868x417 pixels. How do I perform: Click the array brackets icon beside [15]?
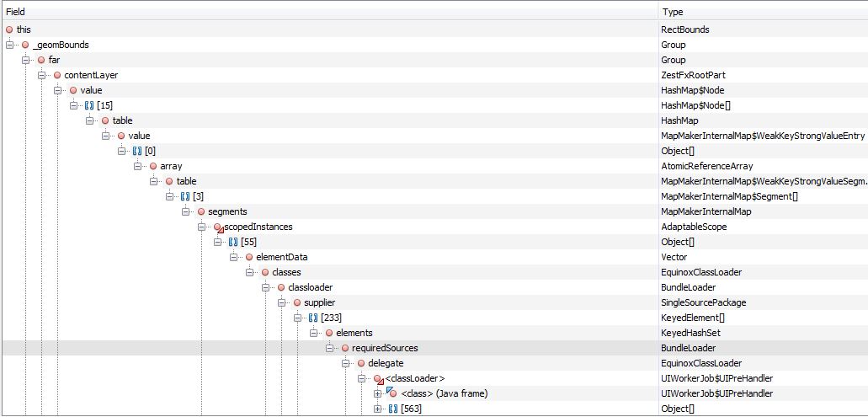tap(89, 105)
